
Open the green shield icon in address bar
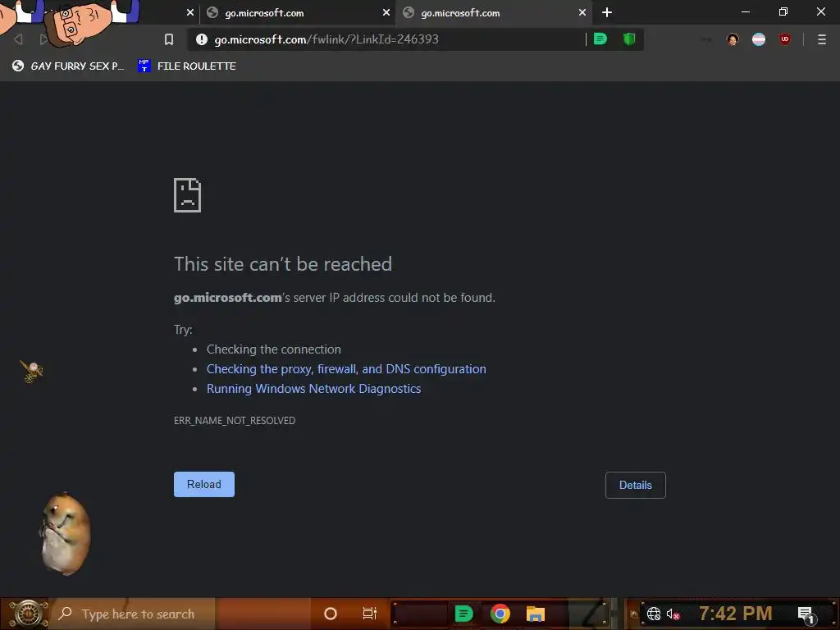click(629, 39)
